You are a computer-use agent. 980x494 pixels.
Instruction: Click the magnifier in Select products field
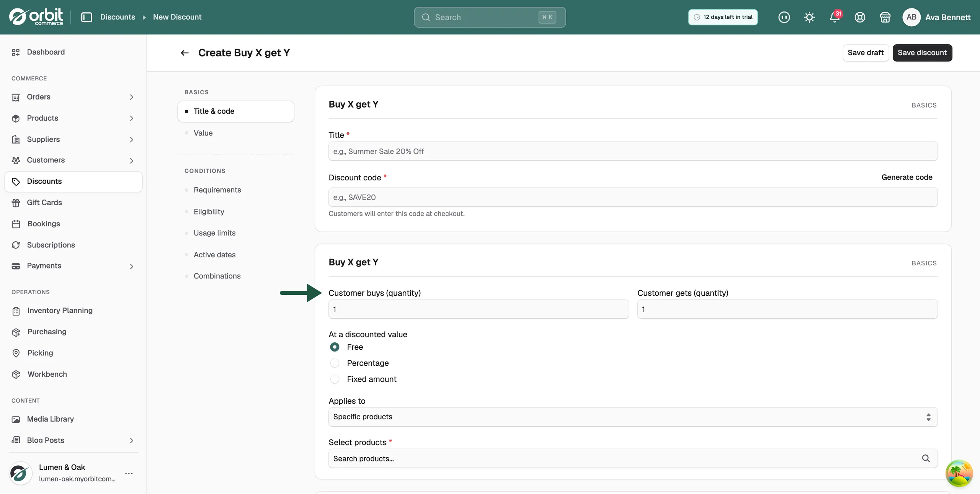[x=926, y=458]
